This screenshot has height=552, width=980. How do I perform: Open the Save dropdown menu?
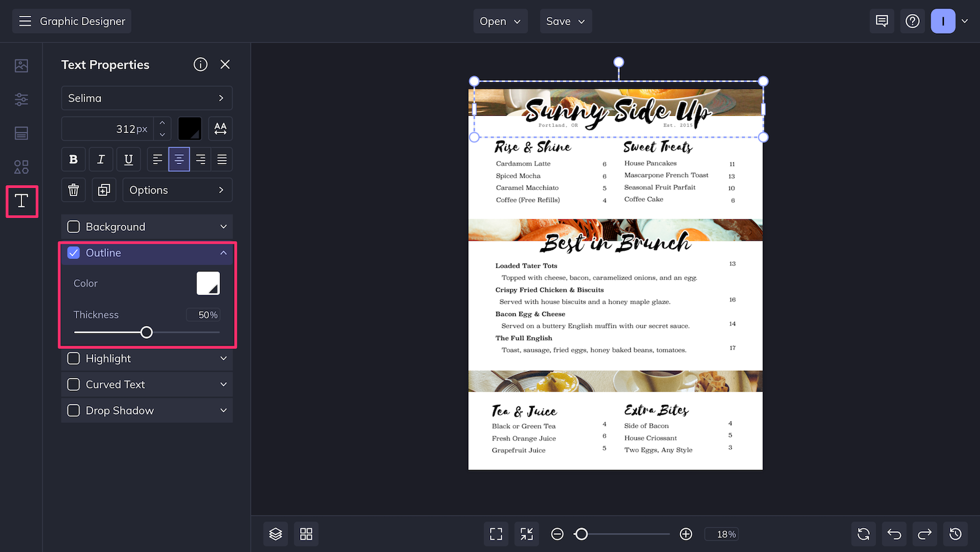pyautogui.click(x=565, y=21)
